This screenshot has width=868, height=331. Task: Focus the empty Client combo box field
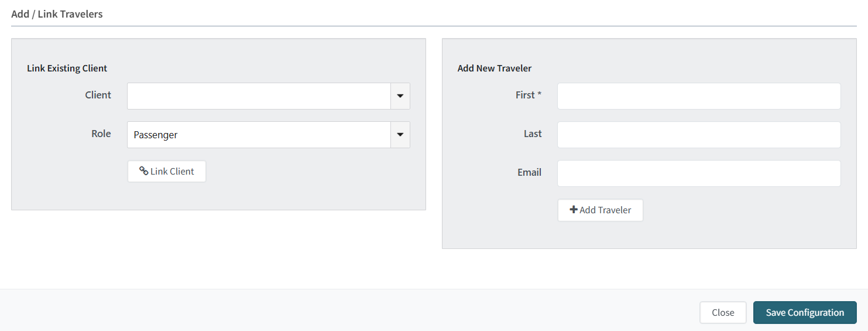click(x=259, y=96)
